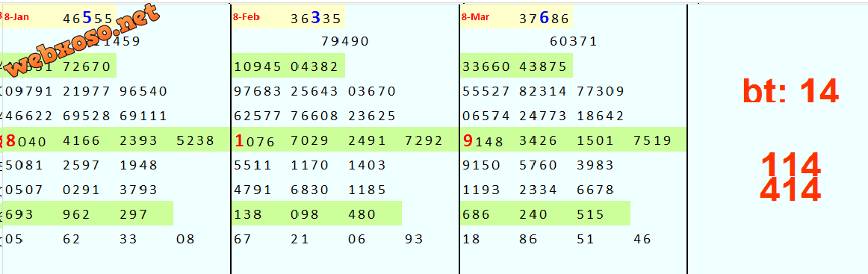Click the two-digit number 08

click(x=185, y=239)
